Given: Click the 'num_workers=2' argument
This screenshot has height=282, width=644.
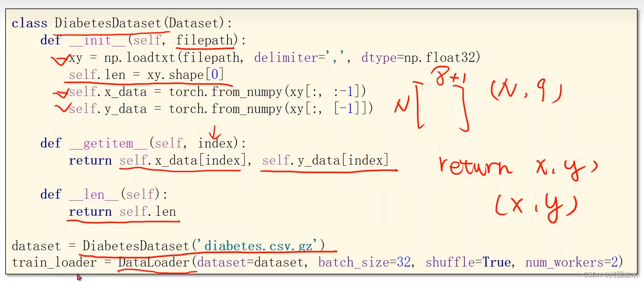Looking at the screenshot, I should 571,262.
